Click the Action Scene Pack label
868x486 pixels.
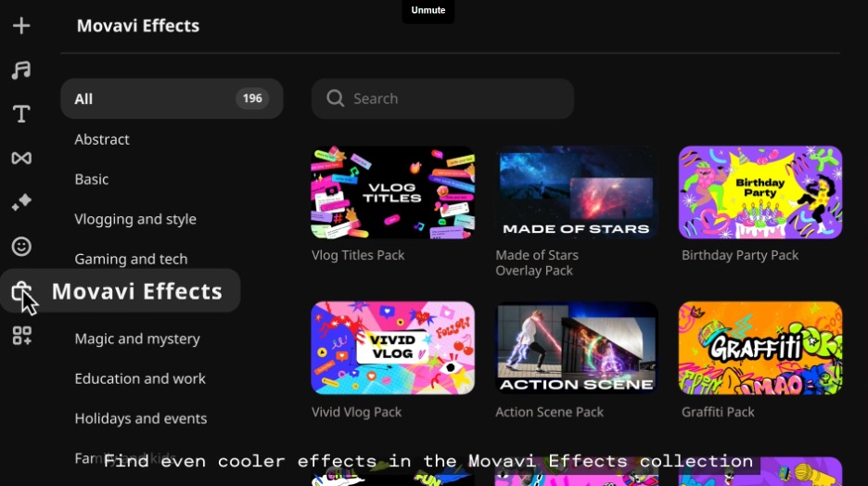click(x=549, y=412)
